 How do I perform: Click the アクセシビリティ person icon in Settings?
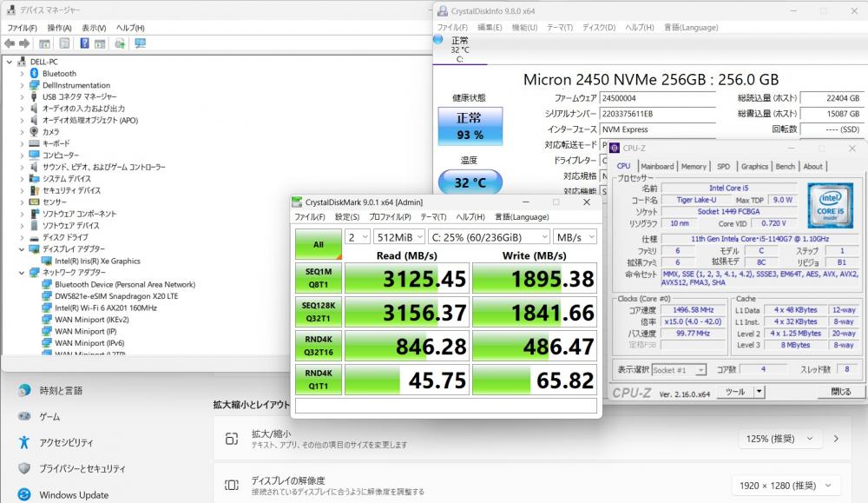coord(23,442)
